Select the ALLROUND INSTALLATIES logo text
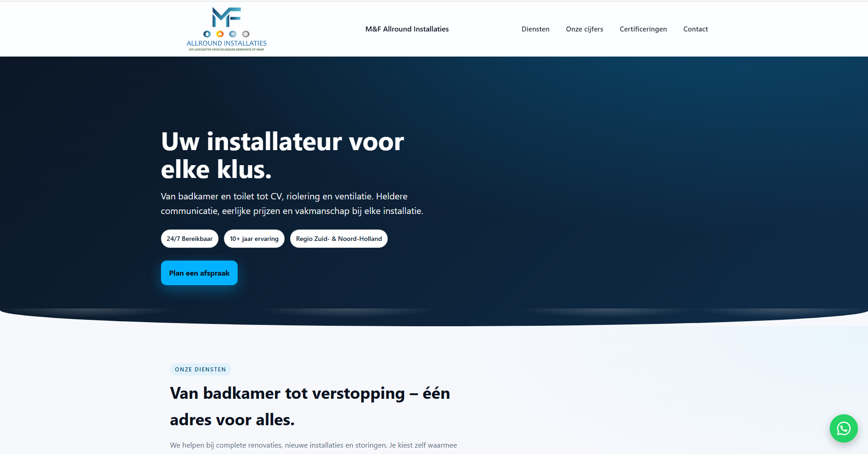Viewport: 868px width, 454px height. (226, 43)
